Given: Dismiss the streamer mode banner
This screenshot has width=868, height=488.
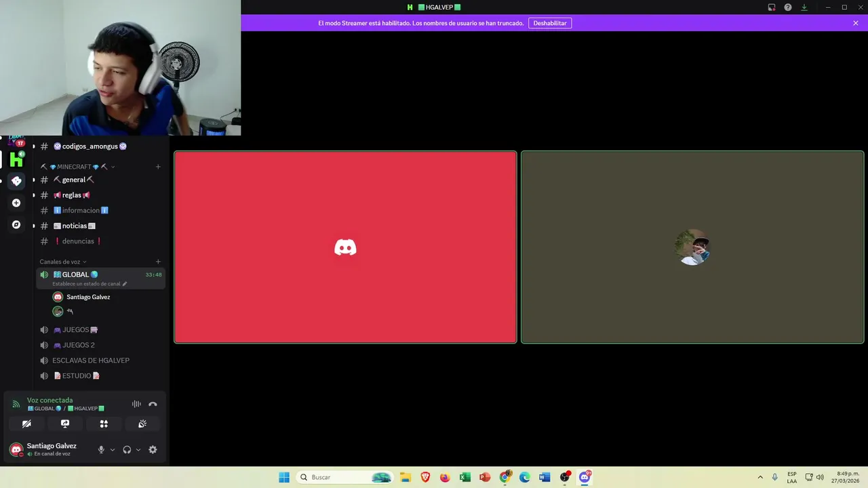Looking at the screenshot, I should [x=856, y=23].
